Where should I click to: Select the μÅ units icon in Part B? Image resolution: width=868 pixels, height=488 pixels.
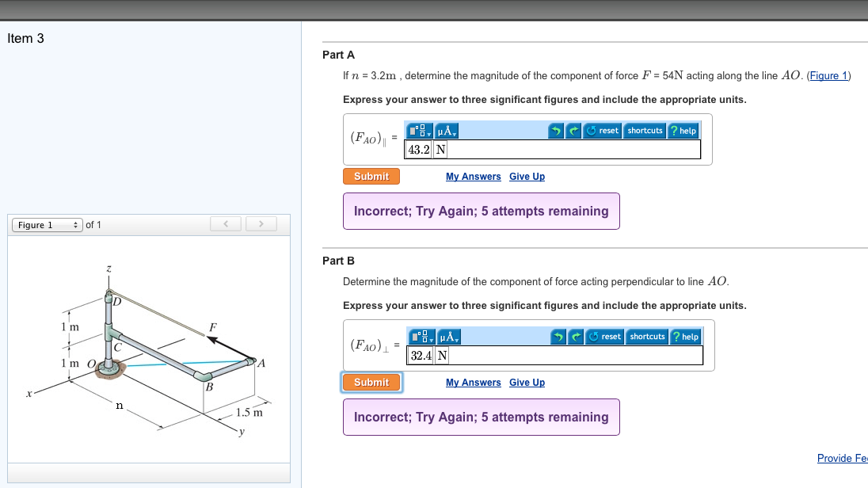[x=446, y=337]
